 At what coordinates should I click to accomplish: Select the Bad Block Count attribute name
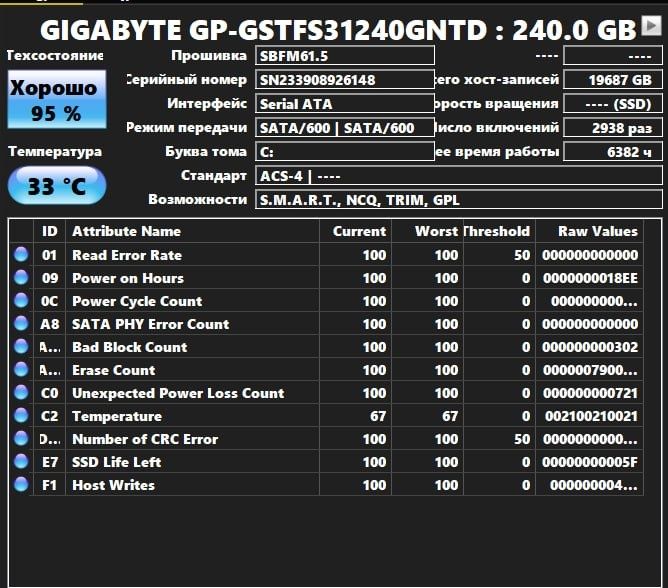point(130,347)
